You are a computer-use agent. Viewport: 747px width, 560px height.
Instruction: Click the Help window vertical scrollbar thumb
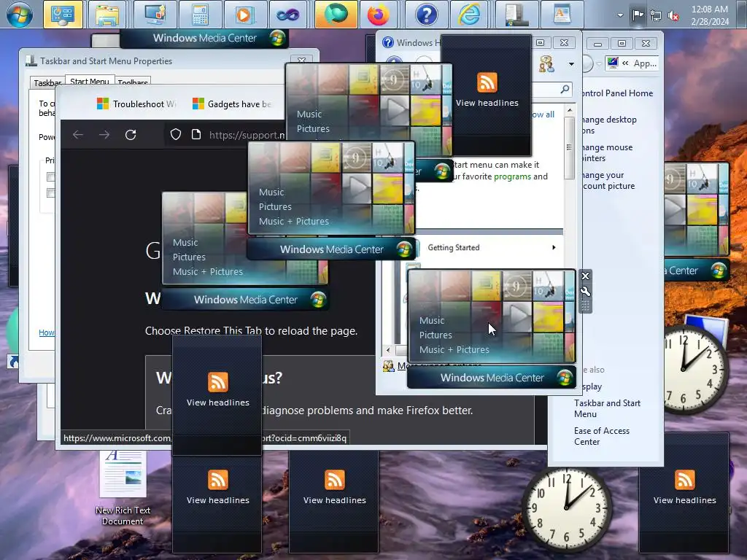click(569, 147)
